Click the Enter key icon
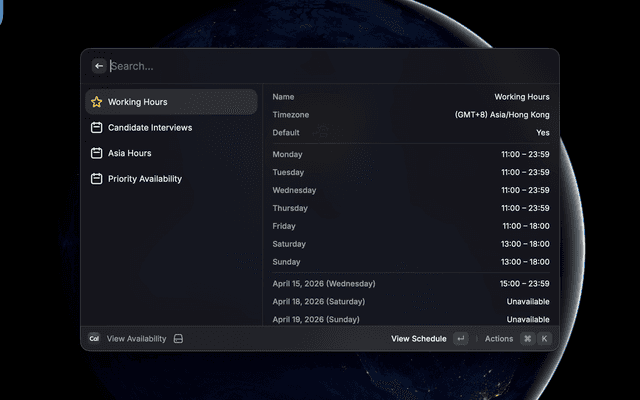 [460, 339]
